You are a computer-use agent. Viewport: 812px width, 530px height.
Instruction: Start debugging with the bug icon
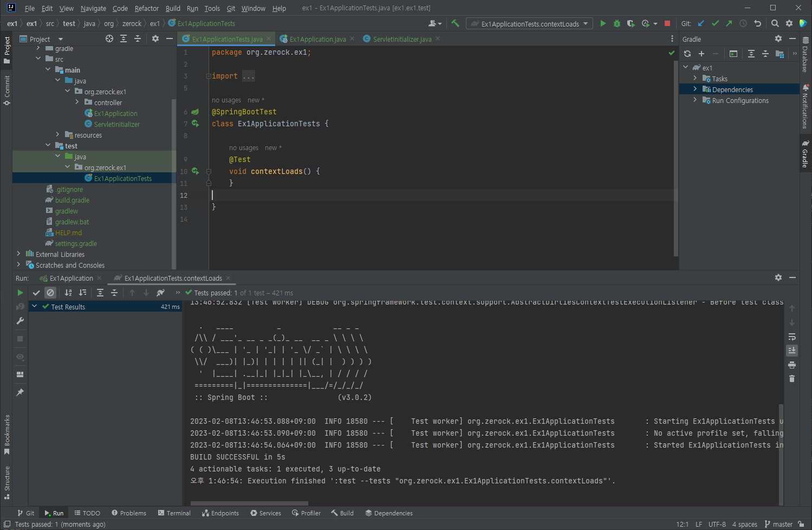[616, 23]
